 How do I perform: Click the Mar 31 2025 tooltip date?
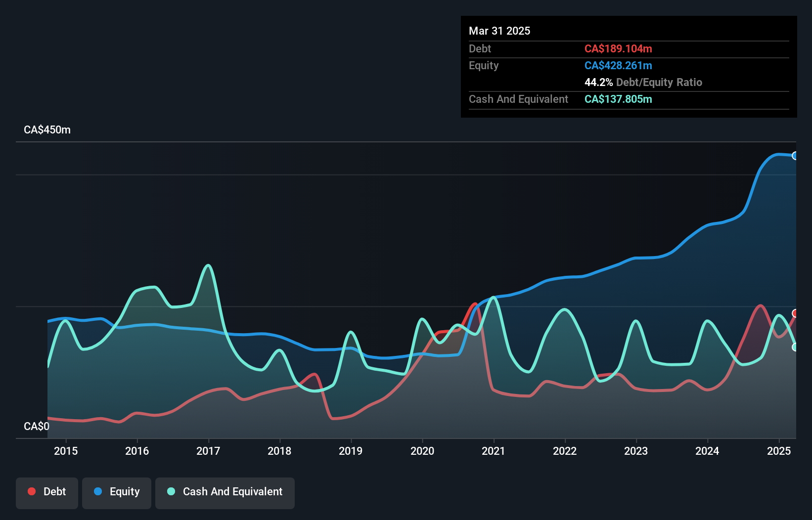coord(499,31)
